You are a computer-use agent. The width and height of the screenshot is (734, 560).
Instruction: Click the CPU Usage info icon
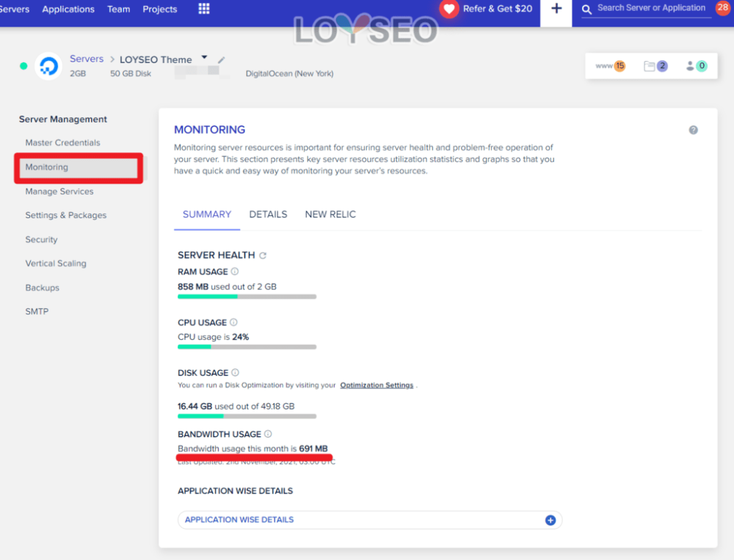point(233,322)
